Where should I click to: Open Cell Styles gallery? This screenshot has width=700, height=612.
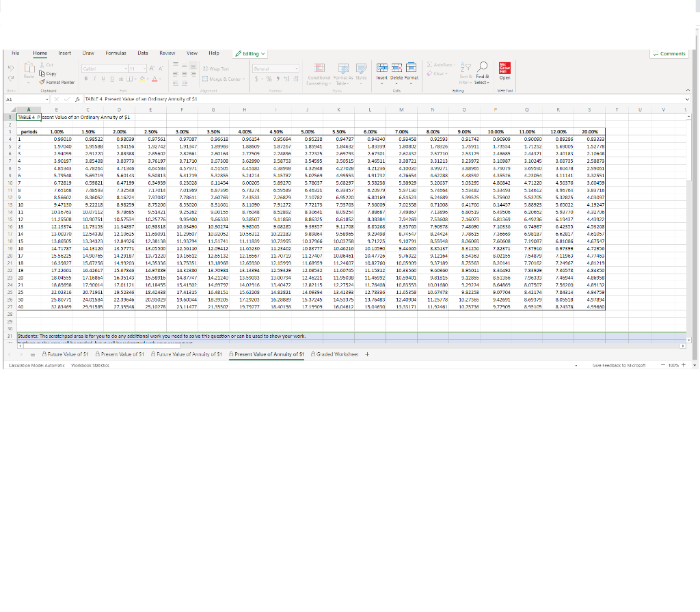point(361,74)
